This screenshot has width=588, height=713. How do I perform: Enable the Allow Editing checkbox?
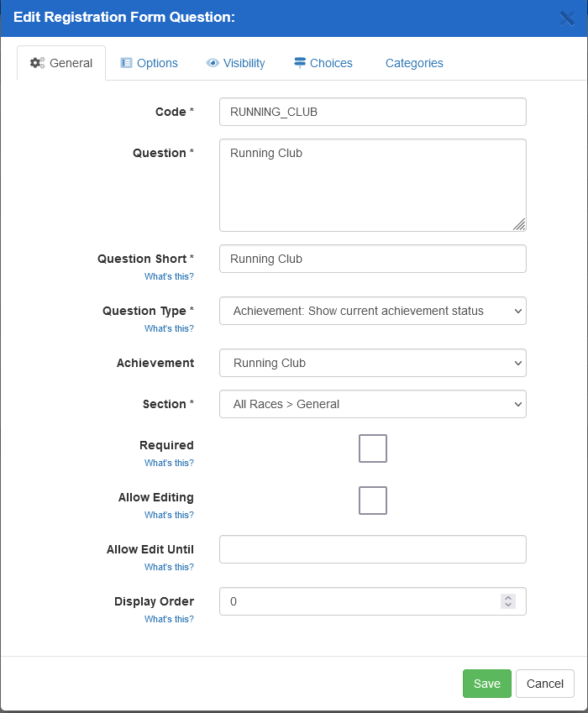(x=373, y=501)
